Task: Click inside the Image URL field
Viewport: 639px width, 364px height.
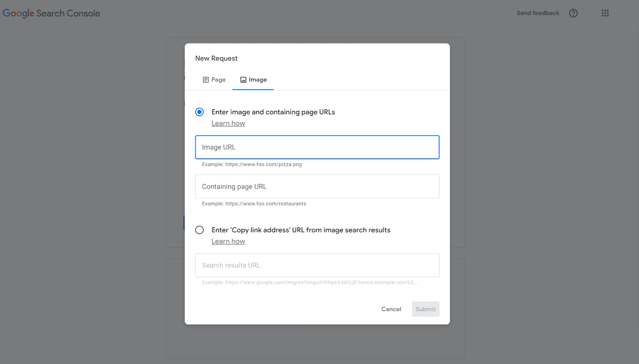Action: [x=317, y=147]
